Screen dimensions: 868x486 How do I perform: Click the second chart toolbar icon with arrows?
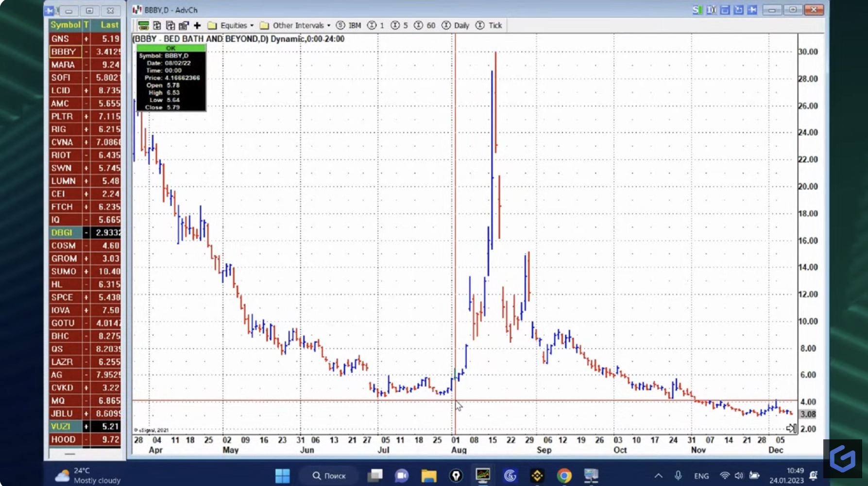157,25
